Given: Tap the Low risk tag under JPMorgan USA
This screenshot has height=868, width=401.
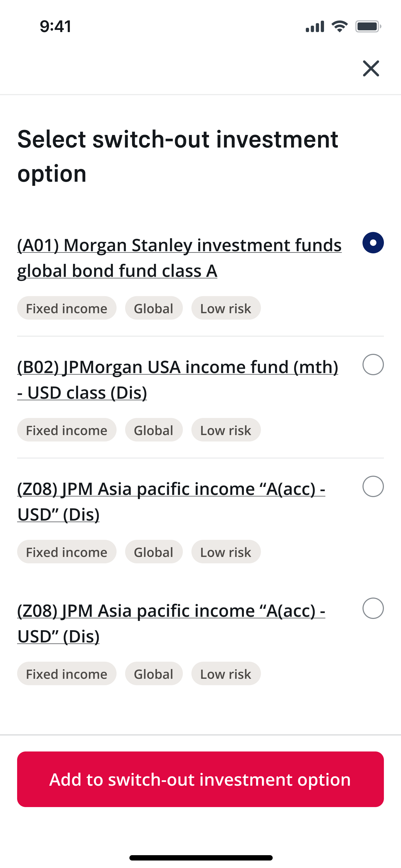Looking at the screenshot, I should coord(226,430).
